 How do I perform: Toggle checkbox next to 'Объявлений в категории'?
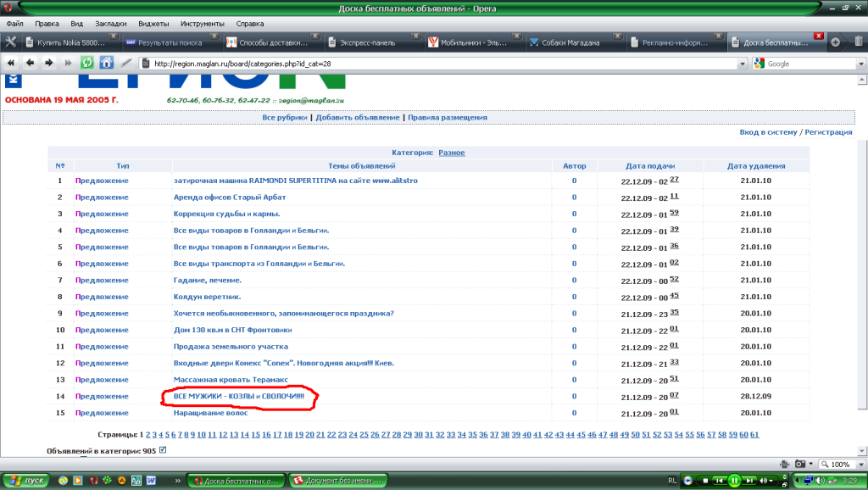[x=163, y=449]
